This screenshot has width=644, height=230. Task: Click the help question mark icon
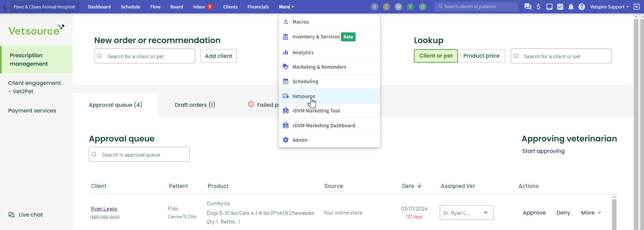click(581, 7)
